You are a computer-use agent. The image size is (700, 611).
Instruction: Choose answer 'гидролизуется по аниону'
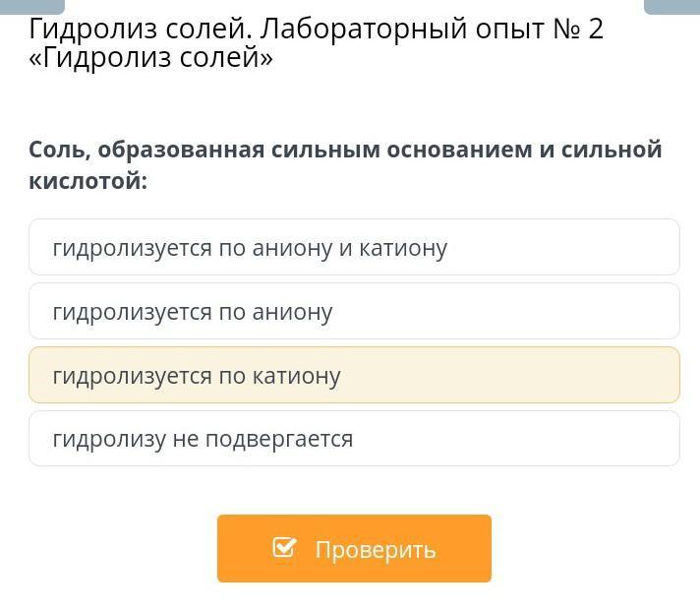pos(193,312)
